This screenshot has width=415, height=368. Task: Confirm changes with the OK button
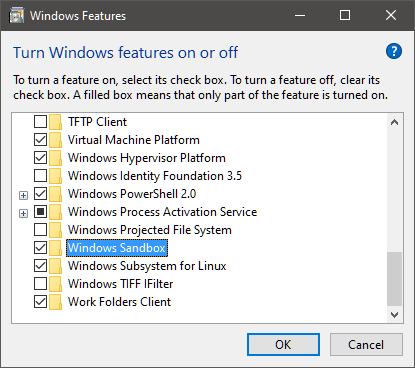[283, 345]
